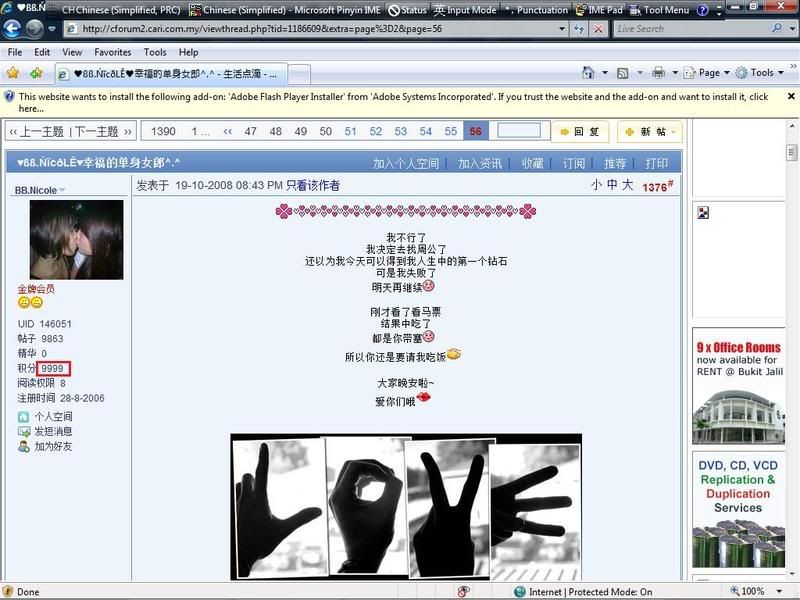Click the post number 1376 link
The height and width of the screenshot is (600, 800).
658,187
